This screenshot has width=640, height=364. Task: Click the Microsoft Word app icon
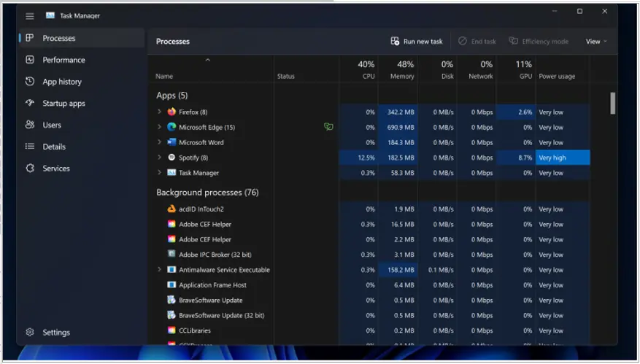click(171, 142)
